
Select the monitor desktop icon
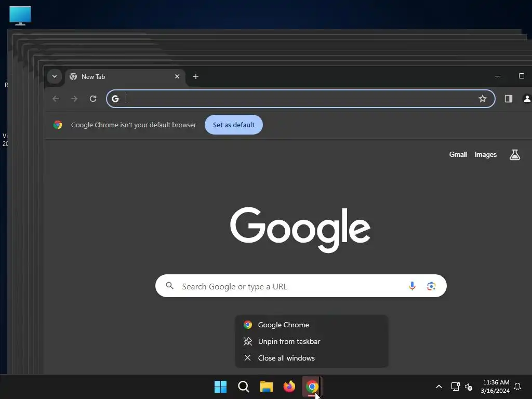tap(20, 16)
